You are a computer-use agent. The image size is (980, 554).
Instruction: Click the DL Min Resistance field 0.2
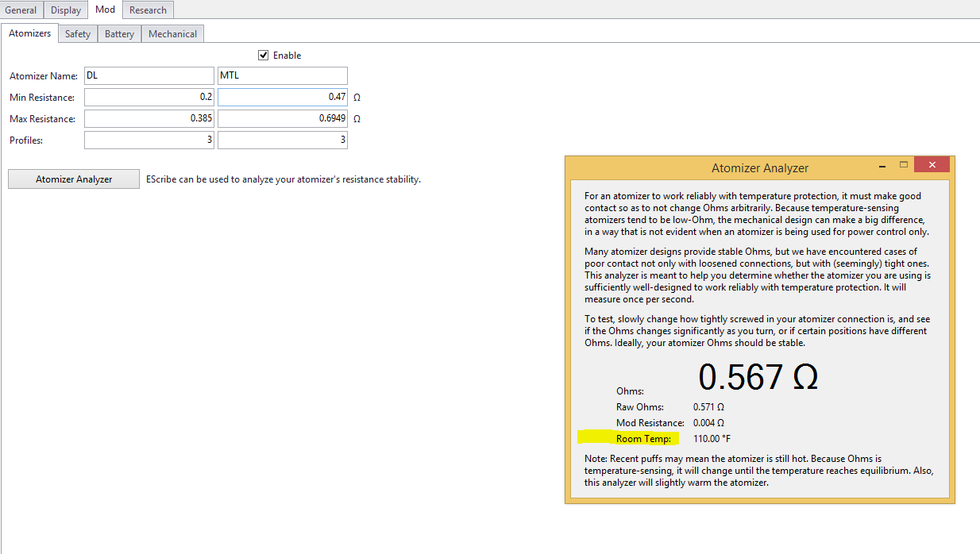(x=149, y=97)
